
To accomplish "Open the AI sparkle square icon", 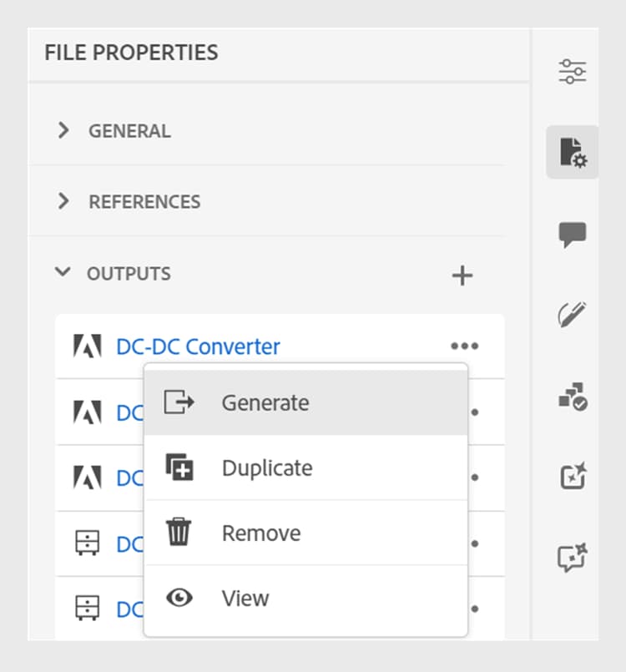I will coord(573,476).
